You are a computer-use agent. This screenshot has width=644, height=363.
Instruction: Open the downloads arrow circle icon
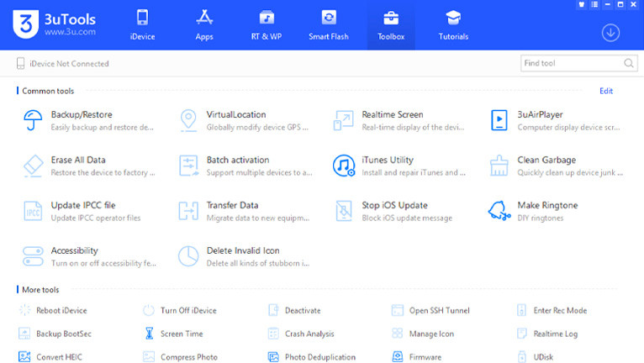coord(610,33)
